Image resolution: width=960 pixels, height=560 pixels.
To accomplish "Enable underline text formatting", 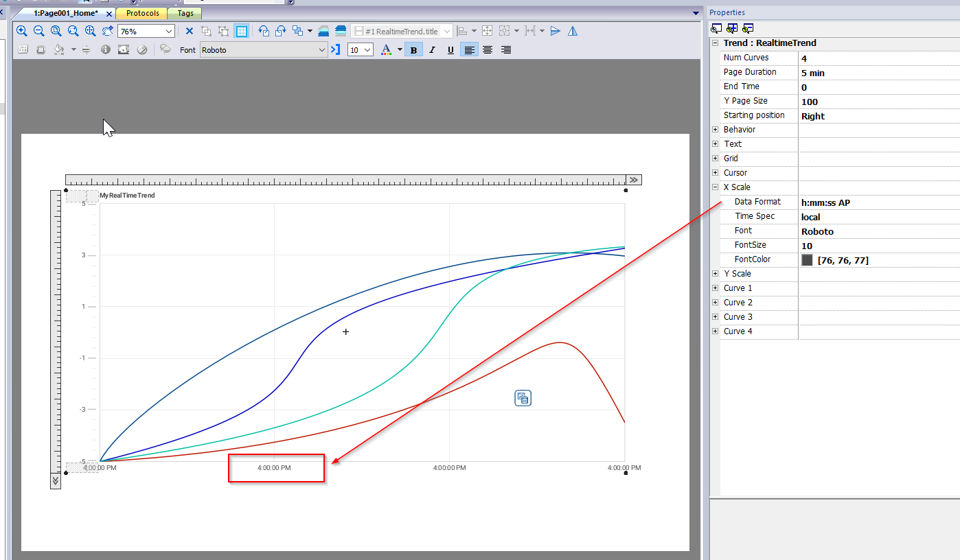I will point(450,49).
